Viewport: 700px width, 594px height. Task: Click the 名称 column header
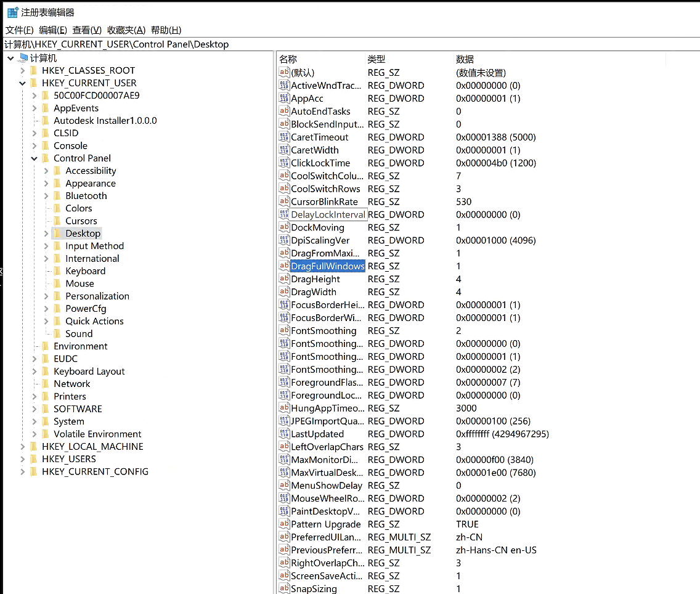coord(288,59)
